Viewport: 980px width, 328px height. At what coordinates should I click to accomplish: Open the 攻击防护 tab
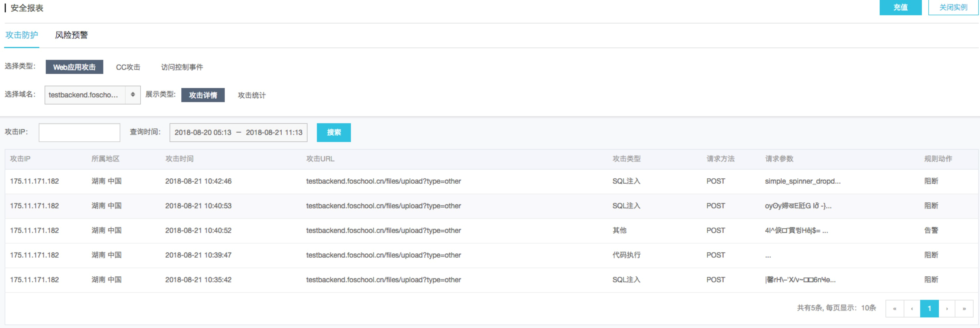click(x=22, y=35)
